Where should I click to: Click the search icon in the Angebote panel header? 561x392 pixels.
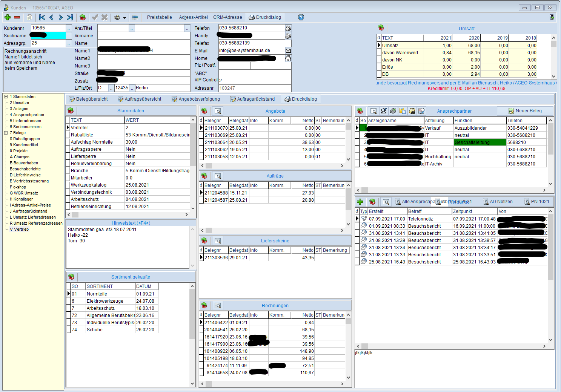click(x=218, y=111)
